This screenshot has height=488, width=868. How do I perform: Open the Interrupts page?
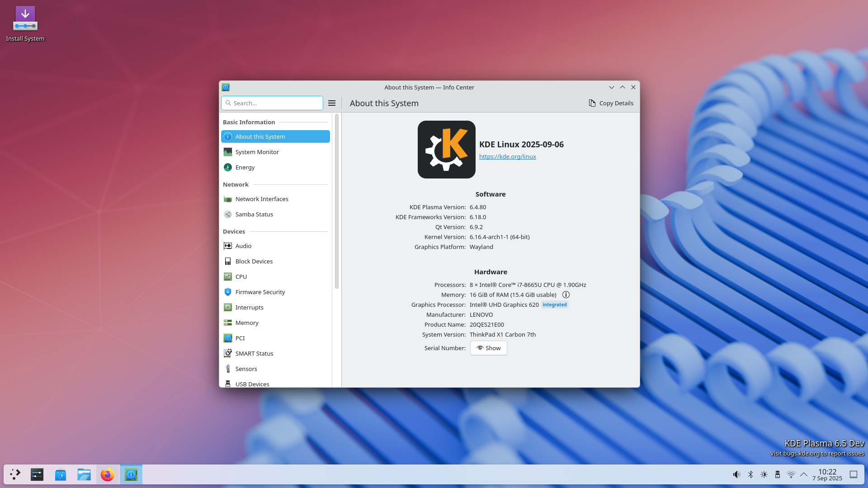275,307
